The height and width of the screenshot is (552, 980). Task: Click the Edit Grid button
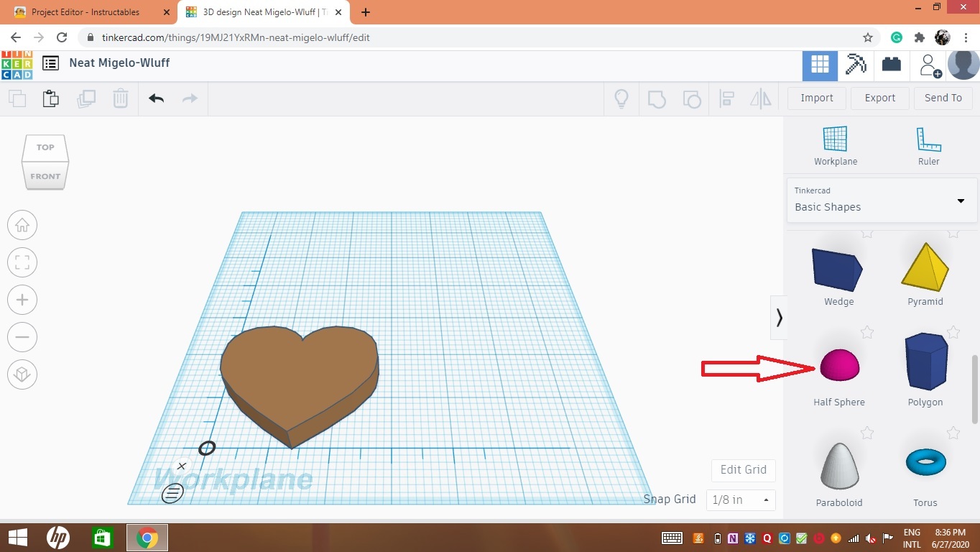tap(743, 469)
